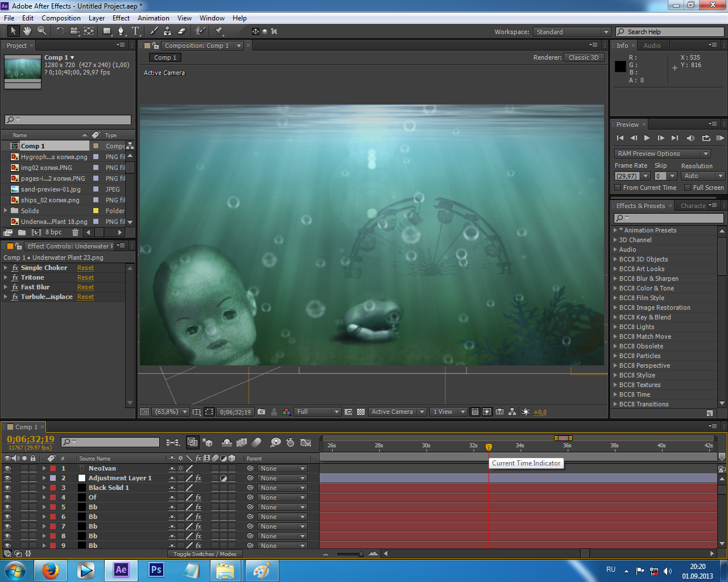728x582 pixels.
Task: Toggle Draft 3D in timeline
Action: [208, 442]
